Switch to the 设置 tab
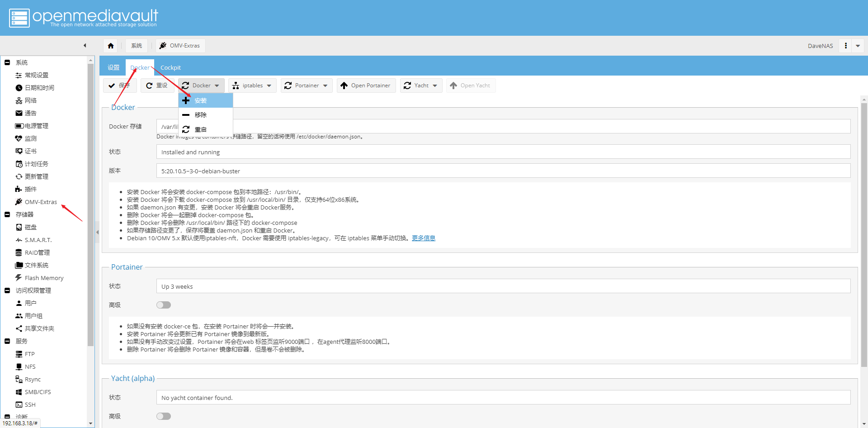 click(x=113, y=67)
